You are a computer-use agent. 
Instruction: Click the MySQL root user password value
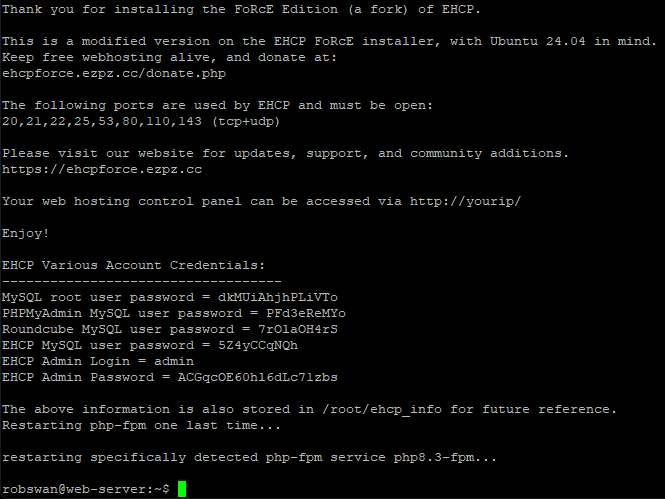[277, 297]
